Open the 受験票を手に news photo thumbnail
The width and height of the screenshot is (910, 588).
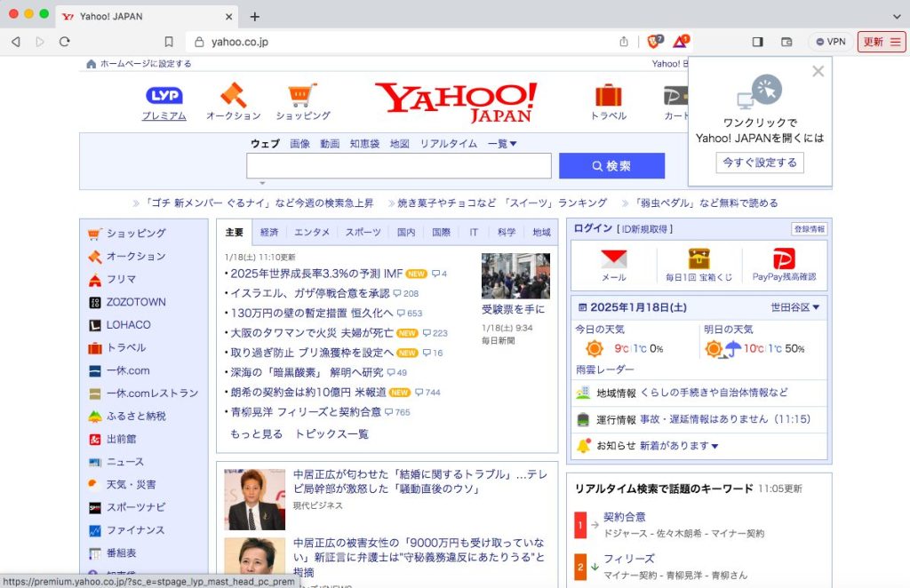pos(515,275)
